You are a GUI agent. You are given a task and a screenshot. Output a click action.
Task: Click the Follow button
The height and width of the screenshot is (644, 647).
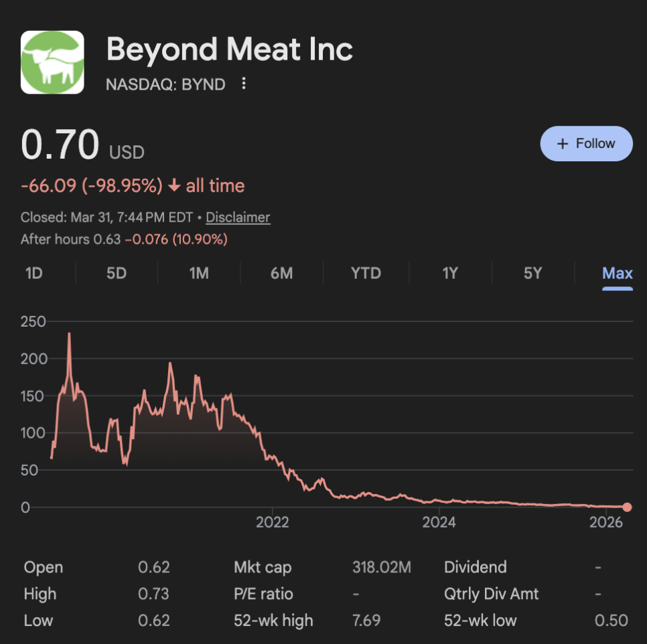coord(586,143)
